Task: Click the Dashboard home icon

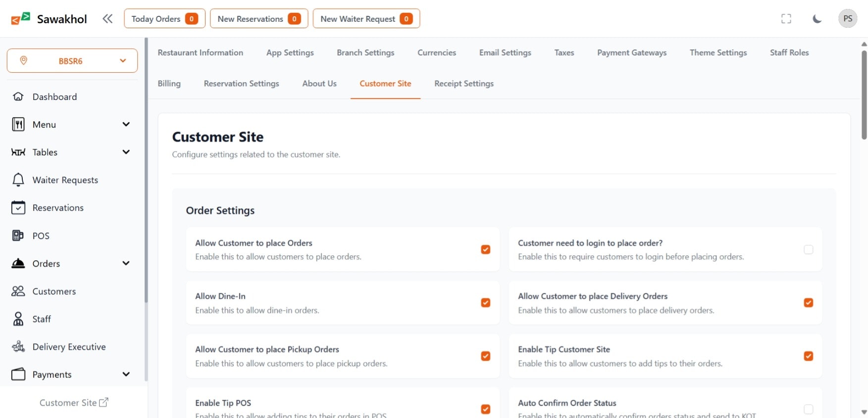Action: click(18, 96)
